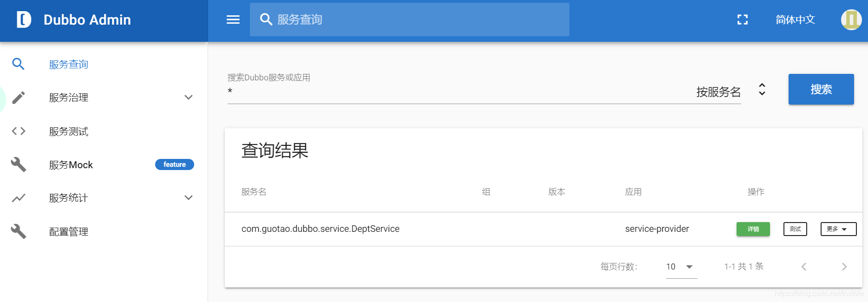Click the service-provider application cell

pos(657,229)
